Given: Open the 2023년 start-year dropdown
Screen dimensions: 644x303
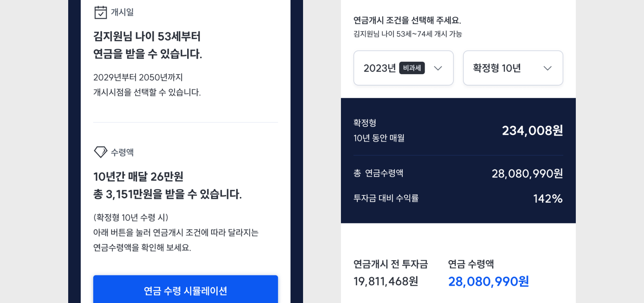Looking at the screenshot, I should pos(403,68).
